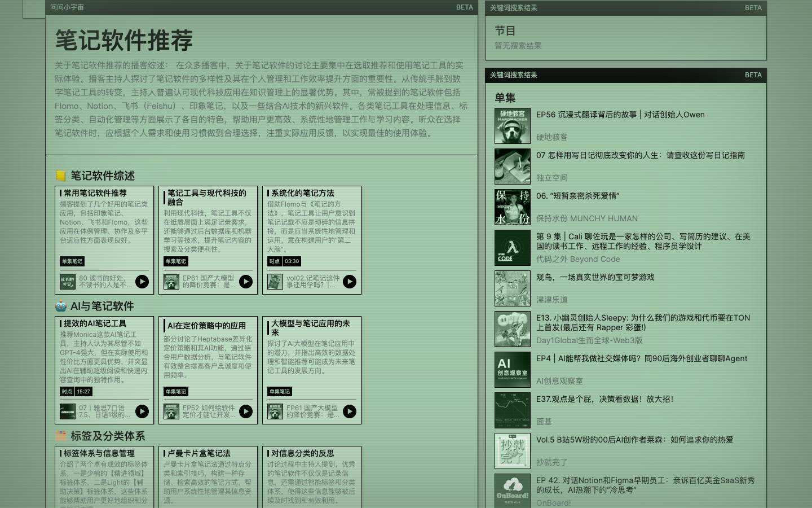The width and height of the screenshot is (812, 508).
Task: Open episode E37.观点是个屁，决策看数据
Action: (605, 399)
